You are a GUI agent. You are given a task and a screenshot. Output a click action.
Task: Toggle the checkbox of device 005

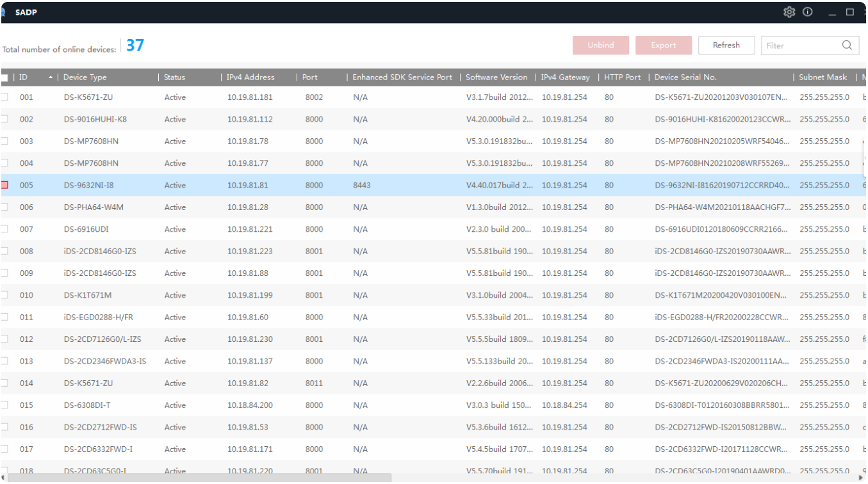pos(4,185)
